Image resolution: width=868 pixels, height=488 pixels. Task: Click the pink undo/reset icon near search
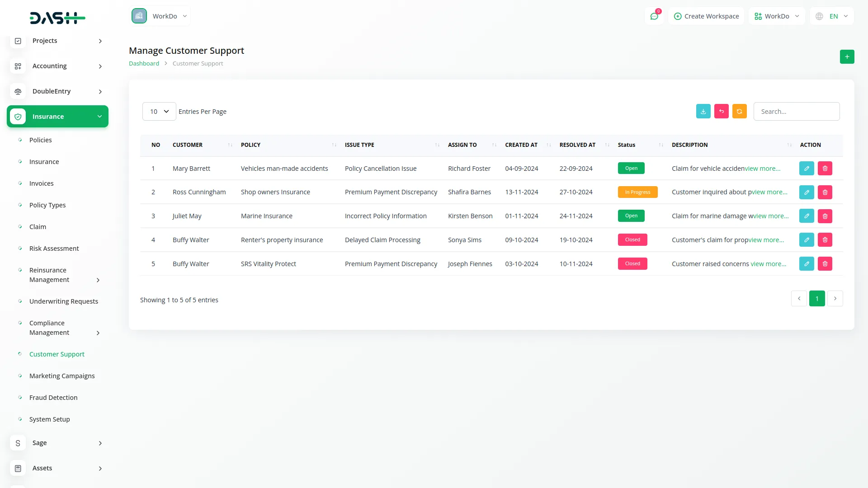tap(721, 111)
